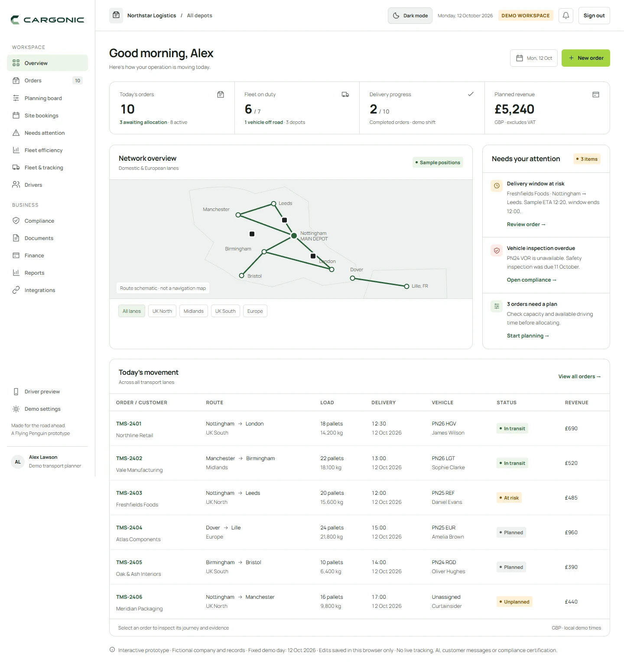
Task: Click the Lille, FR map node
Action: [406, 286]
